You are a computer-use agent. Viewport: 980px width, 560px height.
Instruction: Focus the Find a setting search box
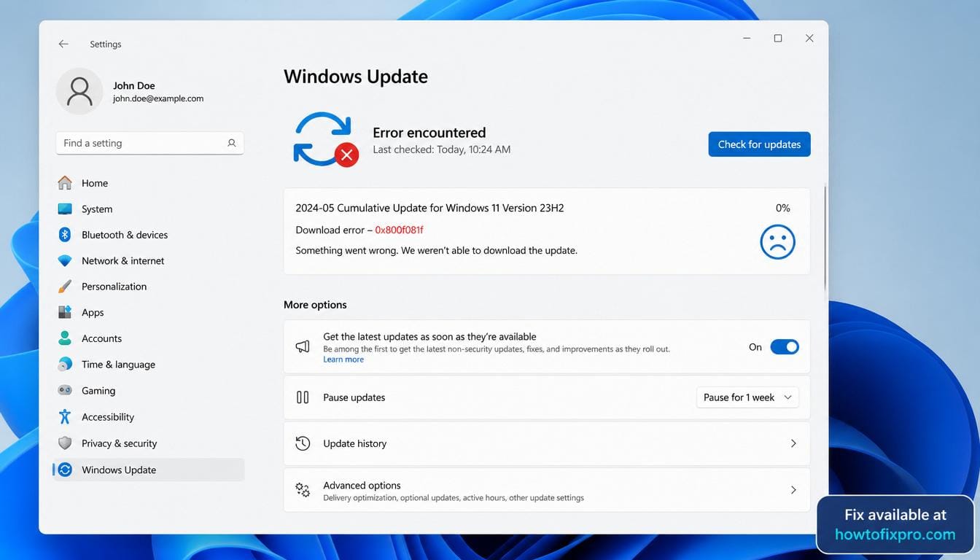click(x=149, y=143)
